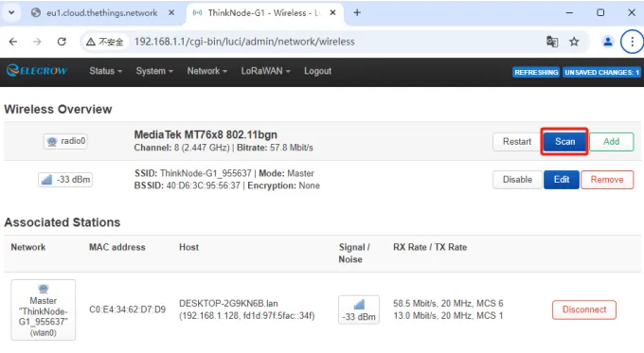Click the translate page icon

552,42
